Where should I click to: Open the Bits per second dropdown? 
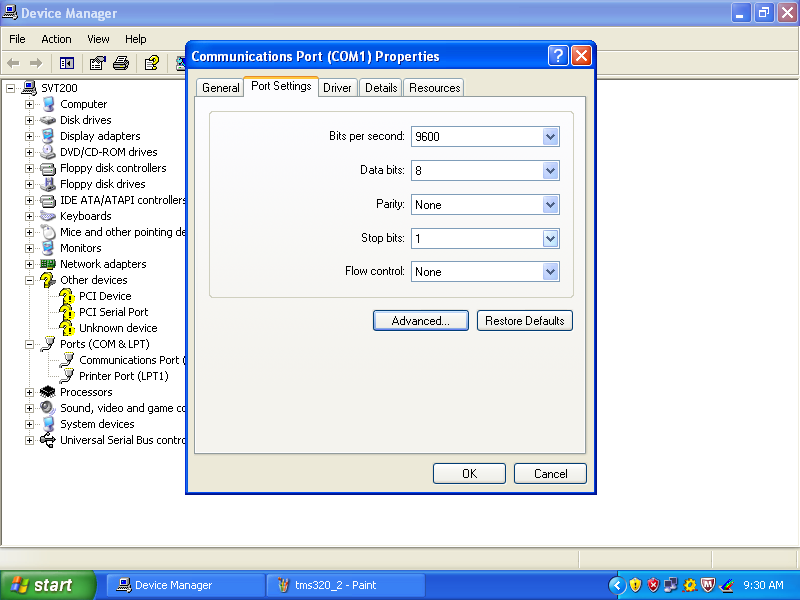click(x=549, y=136)
